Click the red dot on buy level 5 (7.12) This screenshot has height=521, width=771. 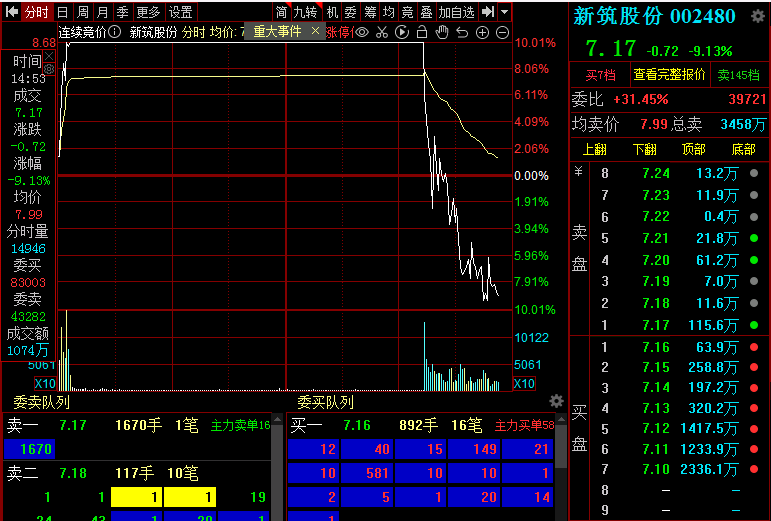[754, 429]
